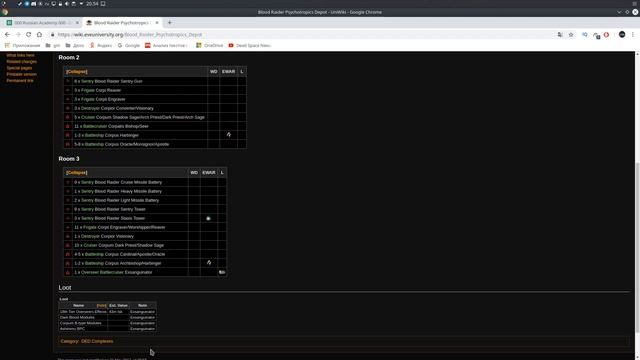
Task: Close the DDD Russian Academy tab
Action: tap(77, 23)
